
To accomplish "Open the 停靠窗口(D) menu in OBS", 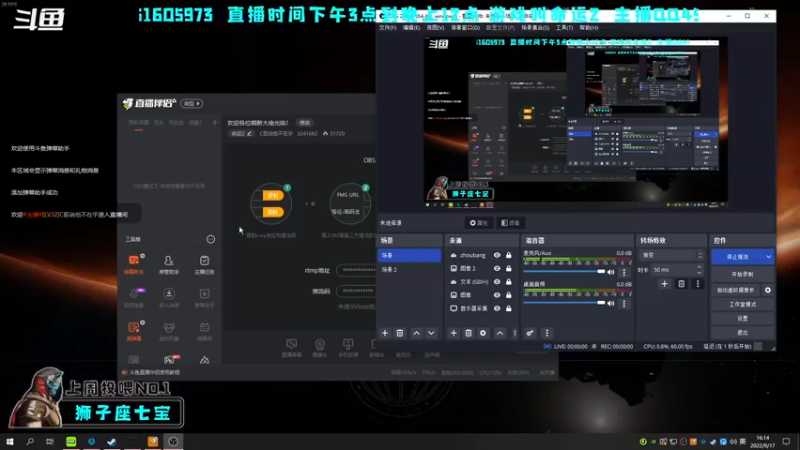I will [x=465, y=28].
